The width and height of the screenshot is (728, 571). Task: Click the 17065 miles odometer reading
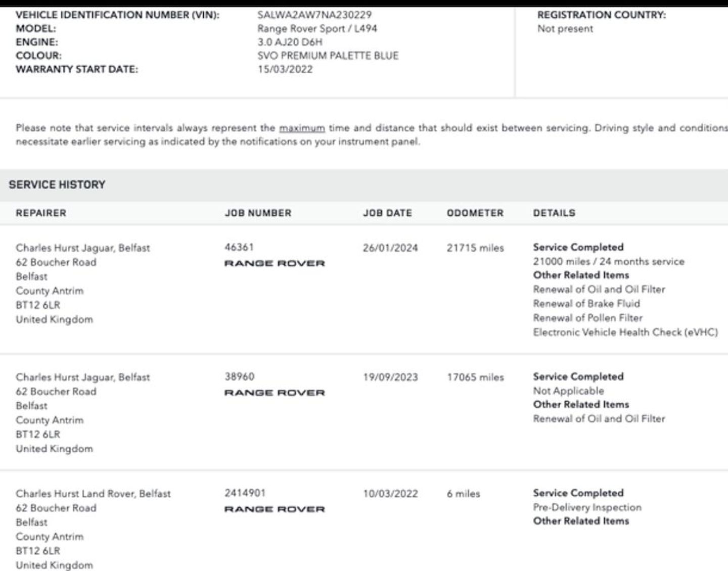pyautogui.click(x=475, y=377)
